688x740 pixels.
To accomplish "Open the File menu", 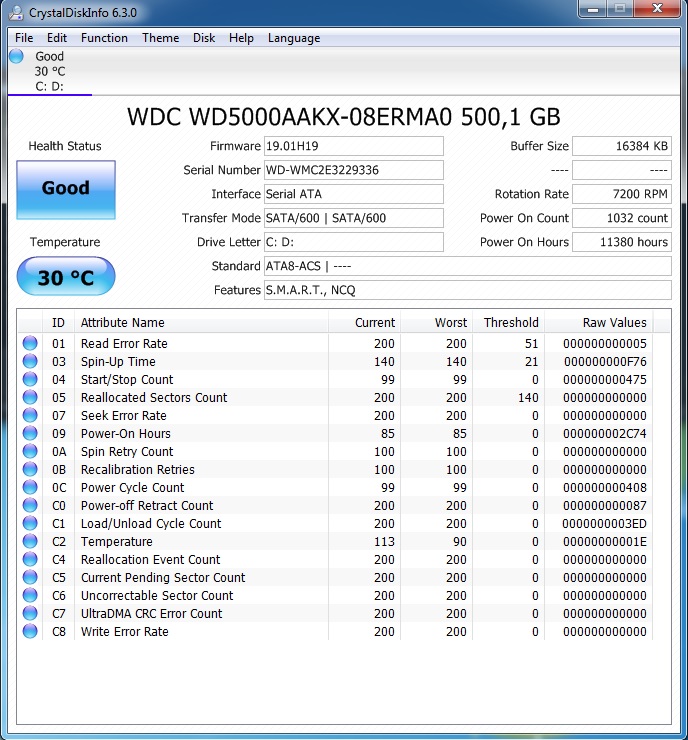I will click(x=24, y=38).
